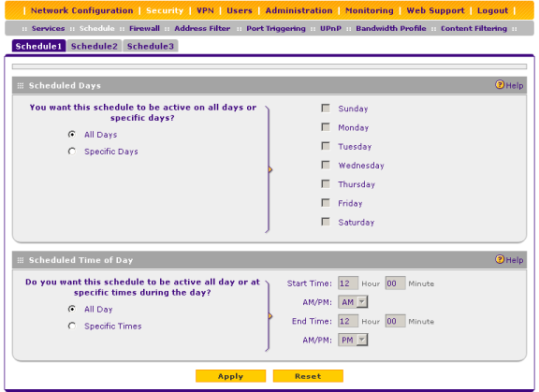Screen dimensions: 539x392
Task: Tick the Saturday checkbox
Action: [326, 222]
